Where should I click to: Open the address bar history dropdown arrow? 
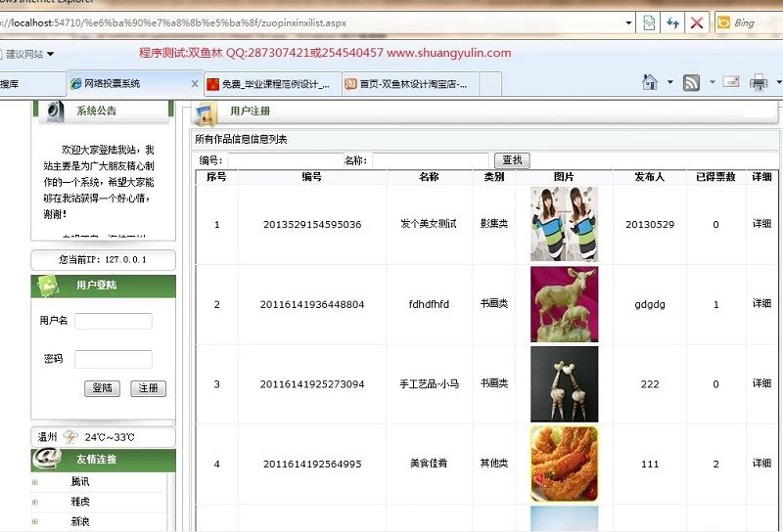point(628,22)
